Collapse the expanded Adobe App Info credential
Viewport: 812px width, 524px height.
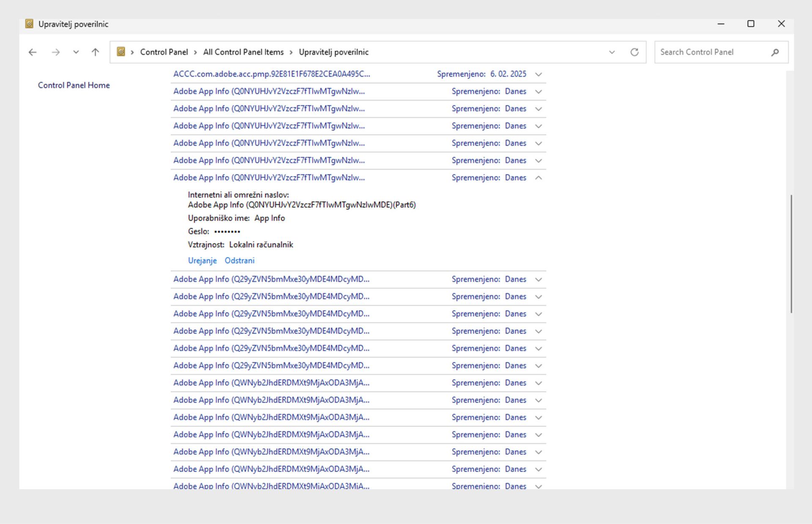pyautogui.click(x=538, y=178)
